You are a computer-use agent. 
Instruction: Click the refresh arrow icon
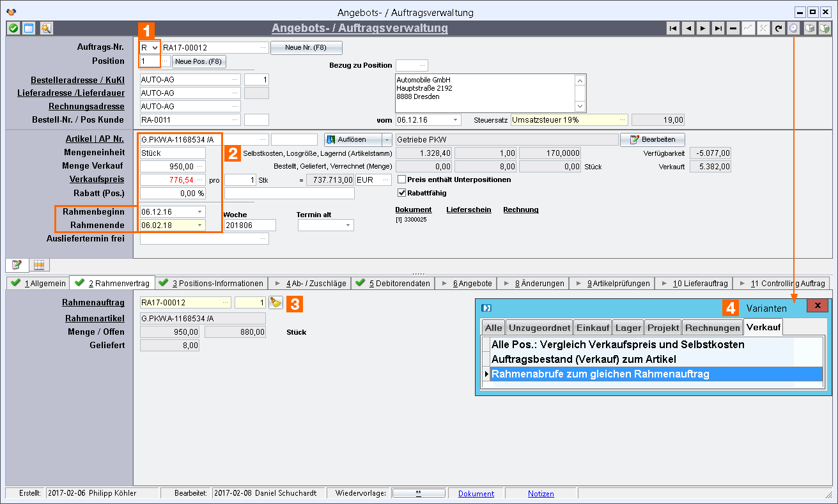click(x=779, y=28)
